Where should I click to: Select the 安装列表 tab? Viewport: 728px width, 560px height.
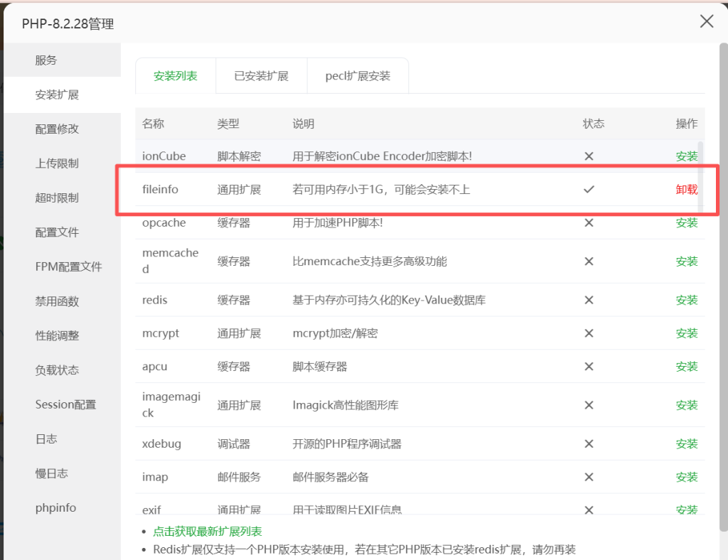(175, 76)
